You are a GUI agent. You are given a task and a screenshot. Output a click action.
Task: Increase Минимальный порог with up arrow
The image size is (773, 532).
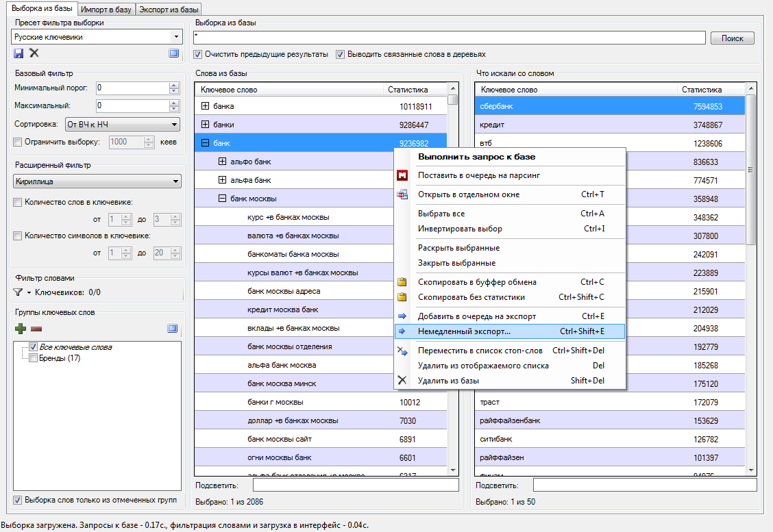click(x=174, y=85)
